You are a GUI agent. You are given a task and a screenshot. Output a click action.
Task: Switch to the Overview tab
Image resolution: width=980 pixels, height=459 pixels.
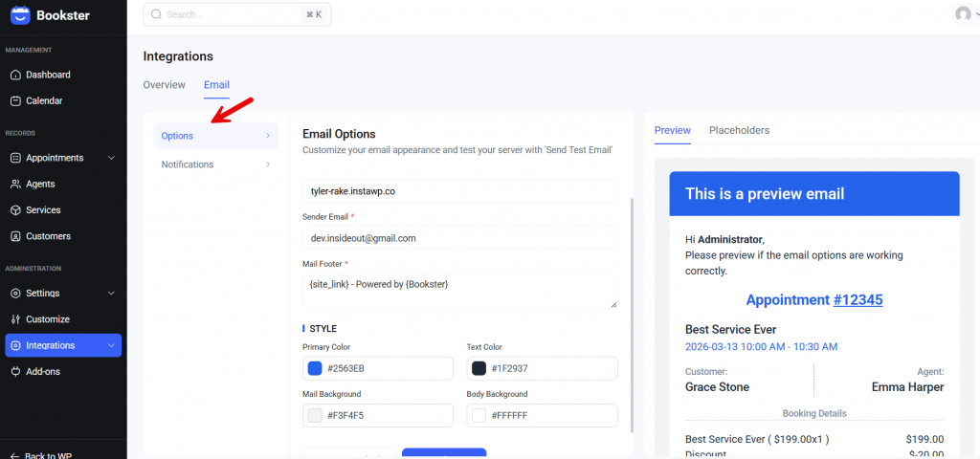pyautogui.click(x=165, y=85)
